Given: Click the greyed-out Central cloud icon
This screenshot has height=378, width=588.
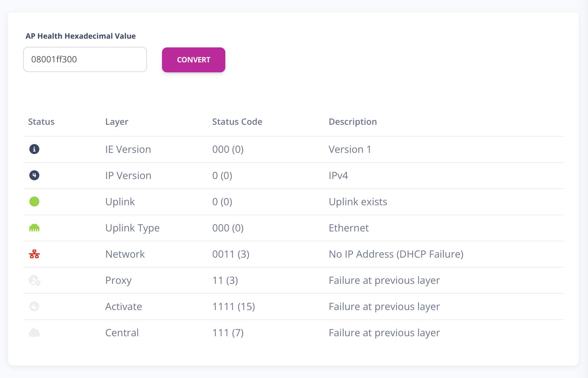Looking at the screenshot, I should [x=34, y=333].
